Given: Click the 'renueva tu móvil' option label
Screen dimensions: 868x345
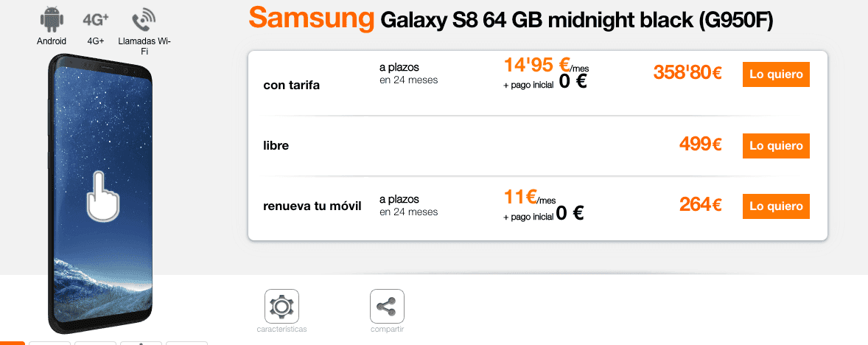Looking at the screenshot, I should coord(312,206).
